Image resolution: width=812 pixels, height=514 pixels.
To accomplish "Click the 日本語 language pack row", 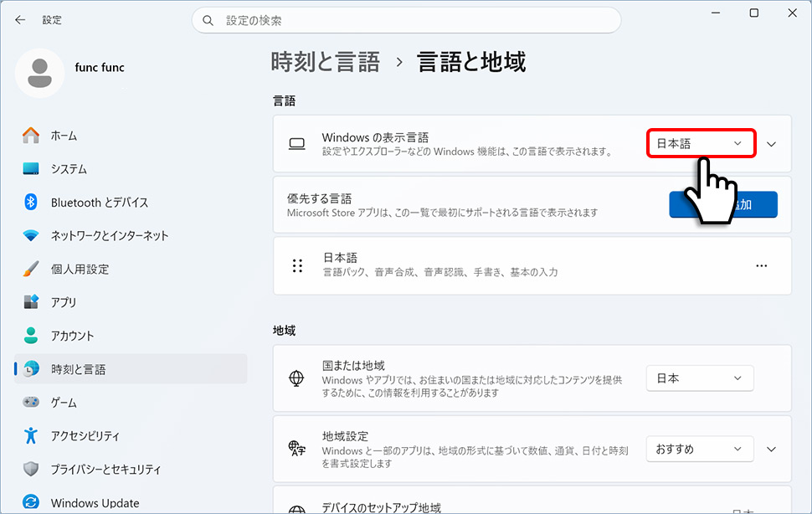I will coord(532,265).
